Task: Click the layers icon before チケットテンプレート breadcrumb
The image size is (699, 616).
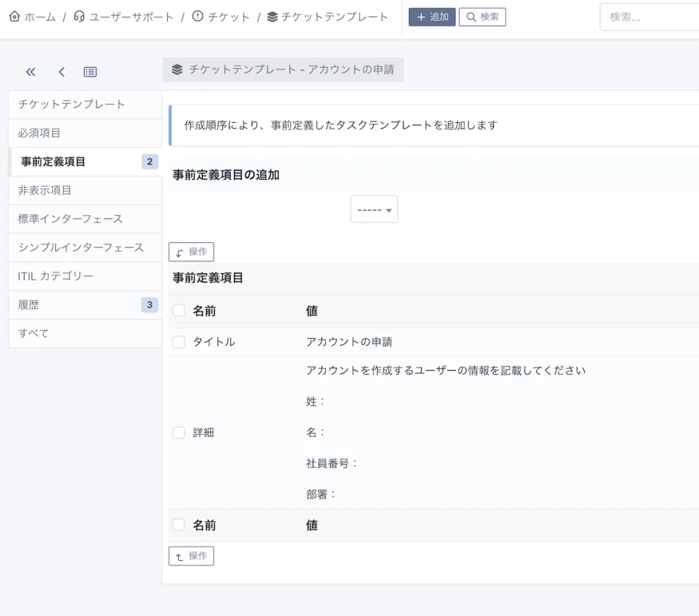Action: (x=272, y=17)
